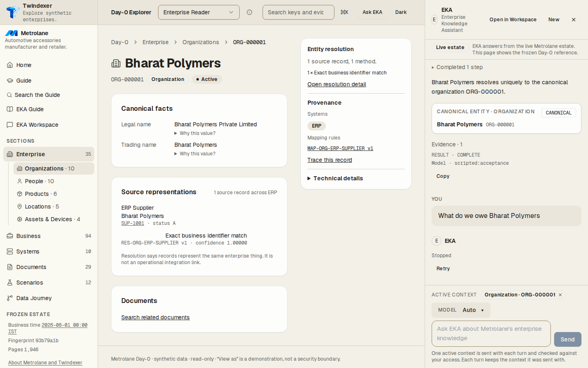
Task: Click the Scenarios flask icon
Action: click(10, 283)
